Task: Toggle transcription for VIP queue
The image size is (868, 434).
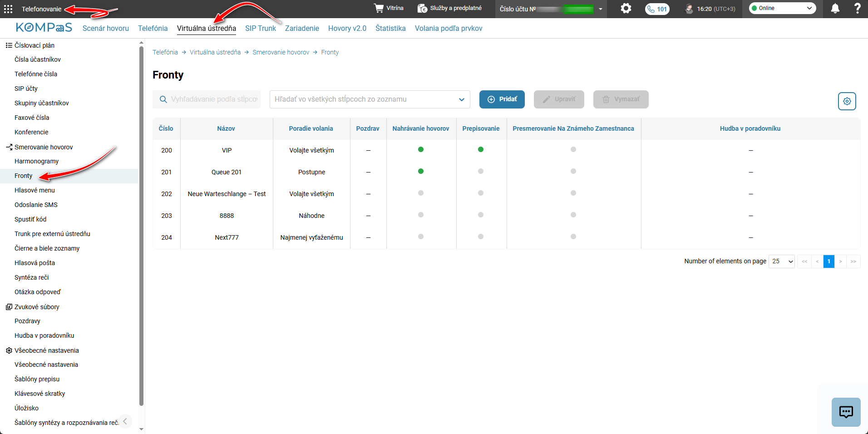Action: [481, 149]
